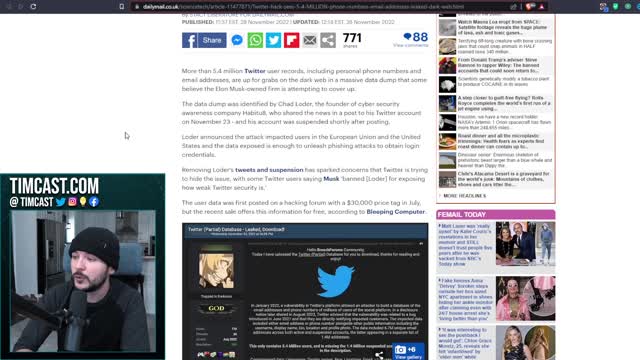This screenshot has height=360, width=640.
Task: Open headline about Steve Bannon banned accounts
Action: click(498, 65)
